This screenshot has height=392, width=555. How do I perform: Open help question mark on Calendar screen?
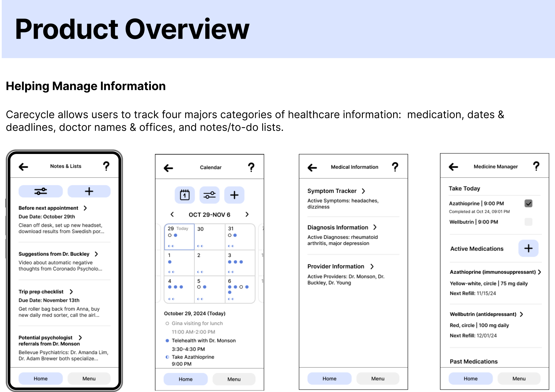tap(251, 167)
